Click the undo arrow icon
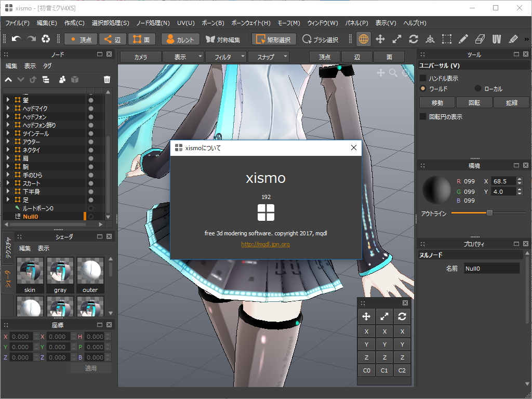 coord(16,39)
